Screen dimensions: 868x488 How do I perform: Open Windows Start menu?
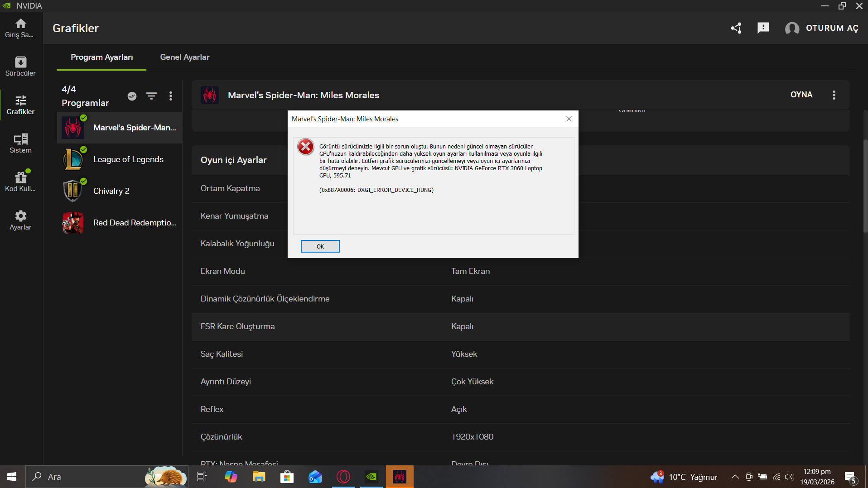click(12, 477)
